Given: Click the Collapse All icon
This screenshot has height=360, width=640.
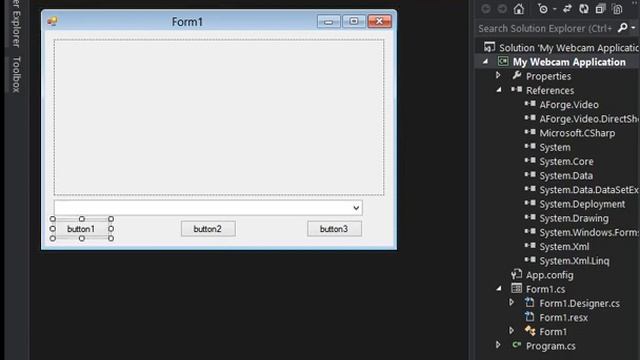Looking at the screenshot, I should 600,9.
